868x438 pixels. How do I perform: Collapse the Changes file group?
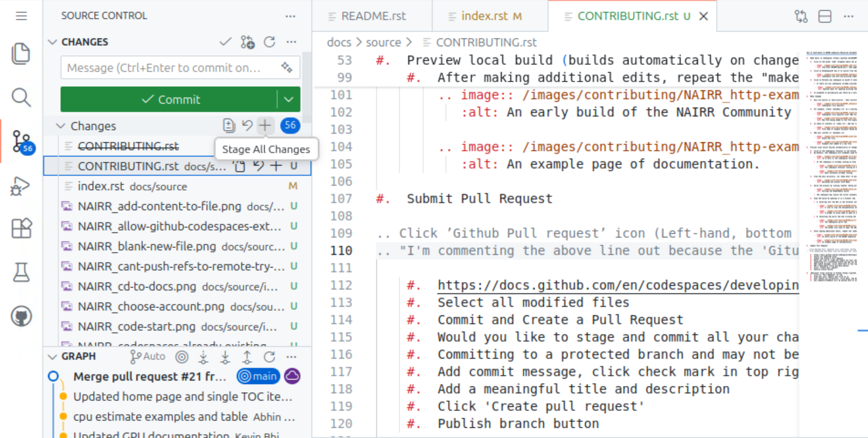[61, 126]
